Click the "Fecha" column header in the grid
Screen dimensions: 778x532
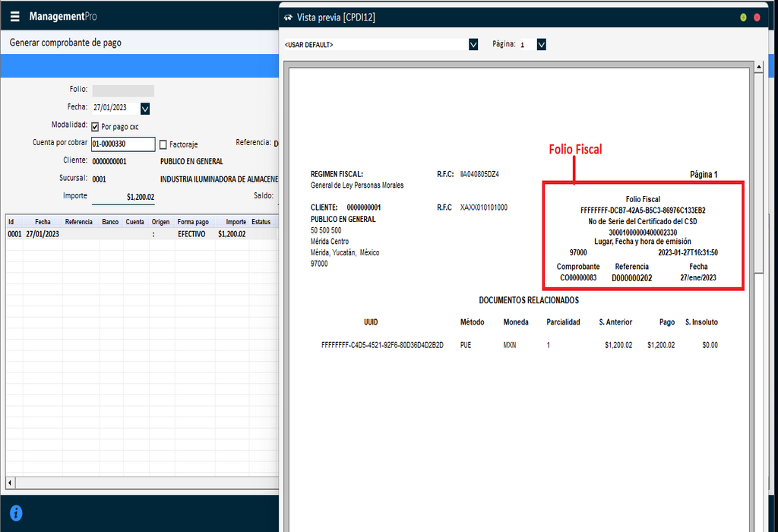(x=42, y=222)
